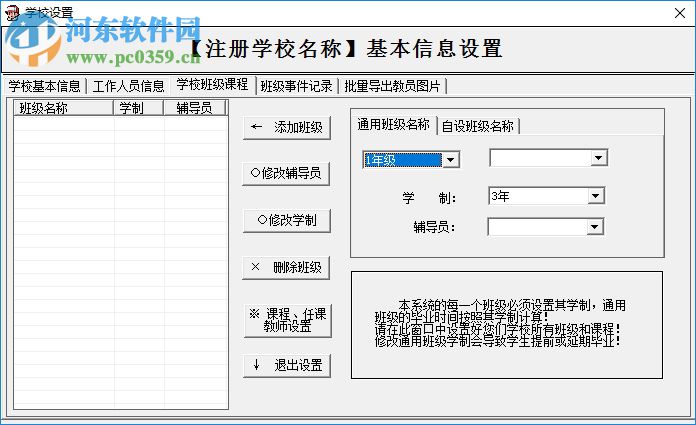
Task: Click 删除班级 button
Action: [286, 267]
